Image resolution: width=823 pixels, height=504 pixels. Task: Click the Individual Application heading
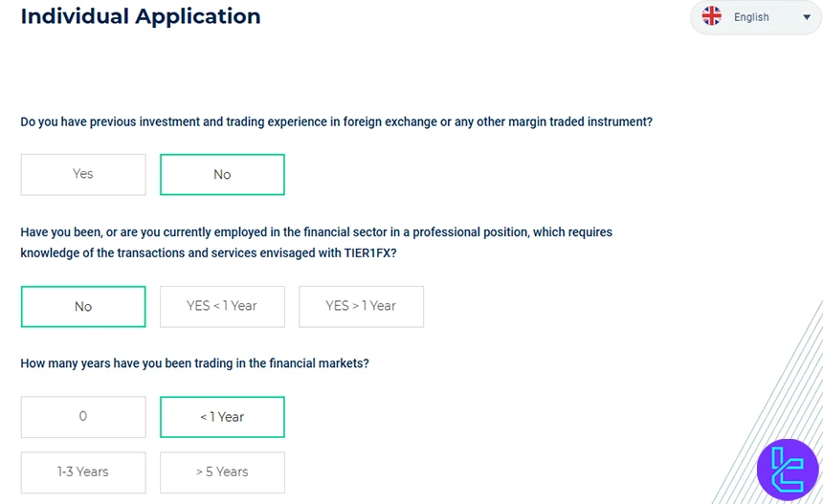coord(141,16)
